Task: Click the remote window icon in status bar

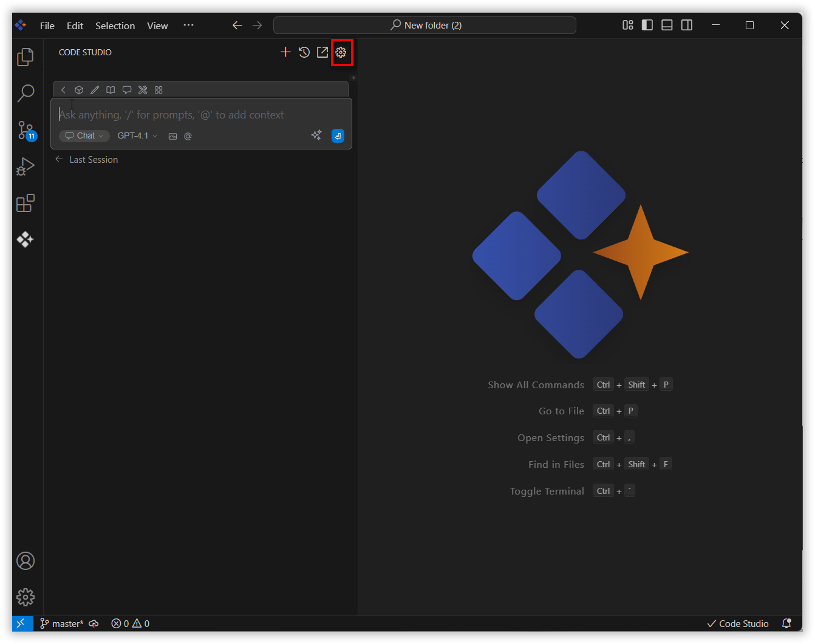Action: coord(22,623)
